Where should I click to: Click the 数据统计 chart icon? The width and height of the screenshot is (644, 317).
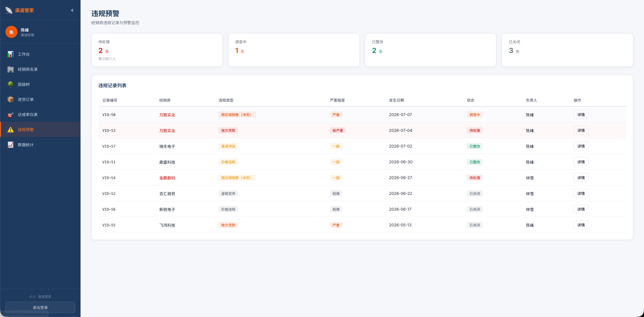click(x=11, y=145)
